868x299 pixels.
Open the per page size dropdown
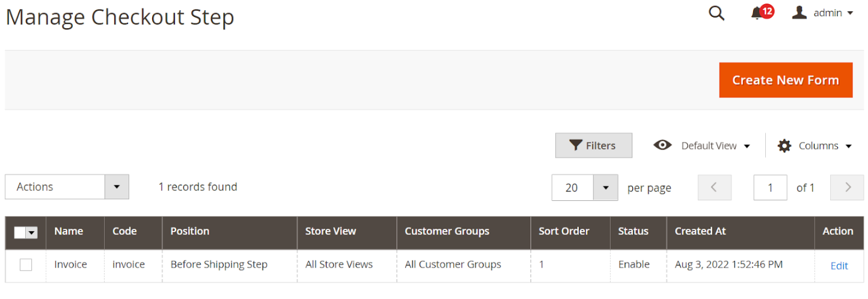(x=605, y=188)
